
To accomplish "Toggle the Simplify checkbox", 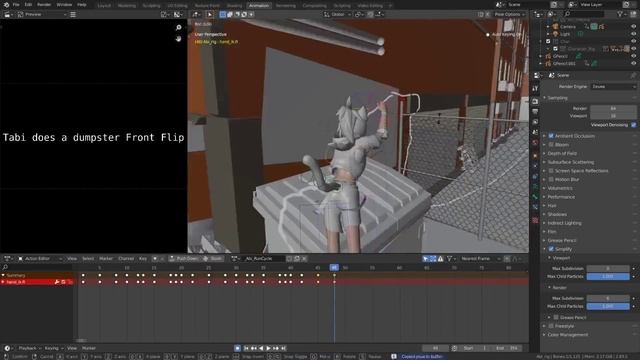I will pos(551,249).
